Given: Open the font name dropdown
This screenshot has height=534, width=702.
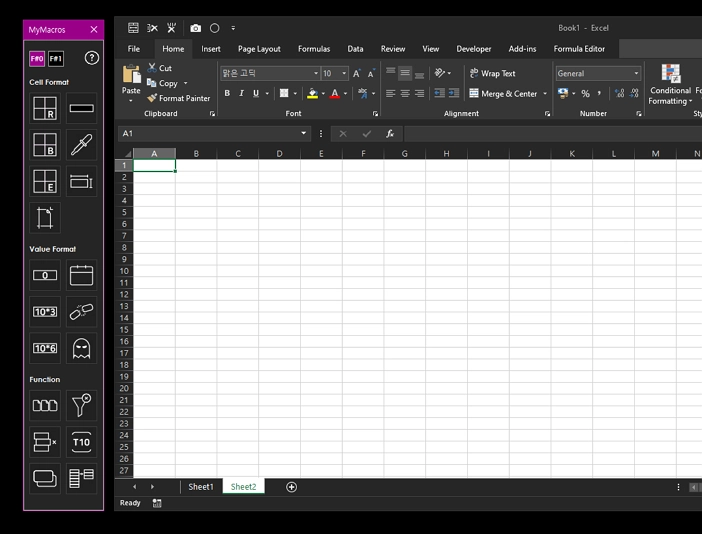Looking at the screenshot, I should tap(316, 73).
